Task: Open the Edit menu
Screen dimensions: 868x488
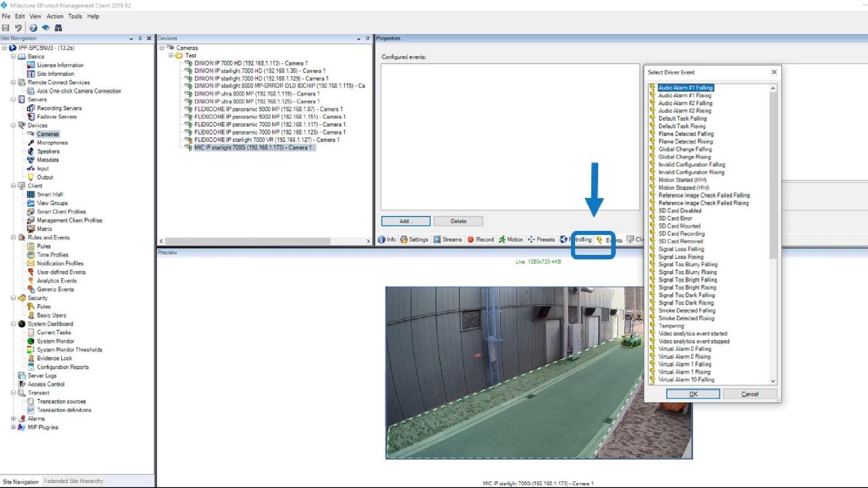Action: (20, 16)
